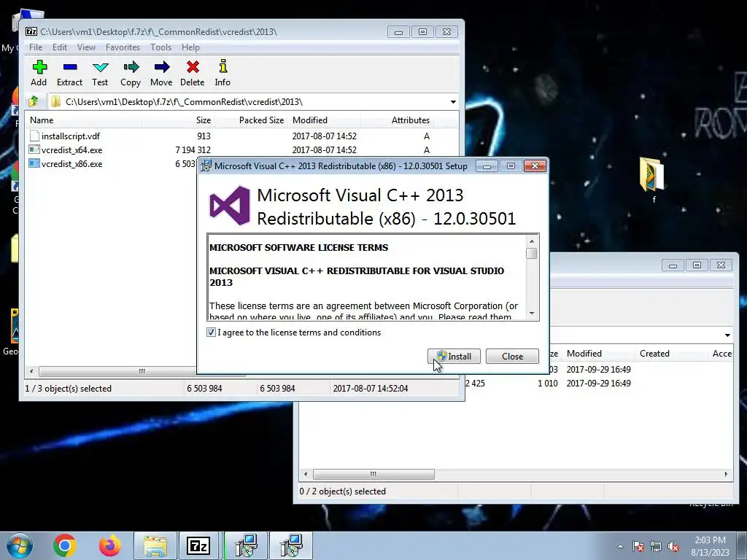The height and width of the screenshot is (560, 747).
Task: Click the Add toolbar icon in 7-Zip
Action: point(39,73)
